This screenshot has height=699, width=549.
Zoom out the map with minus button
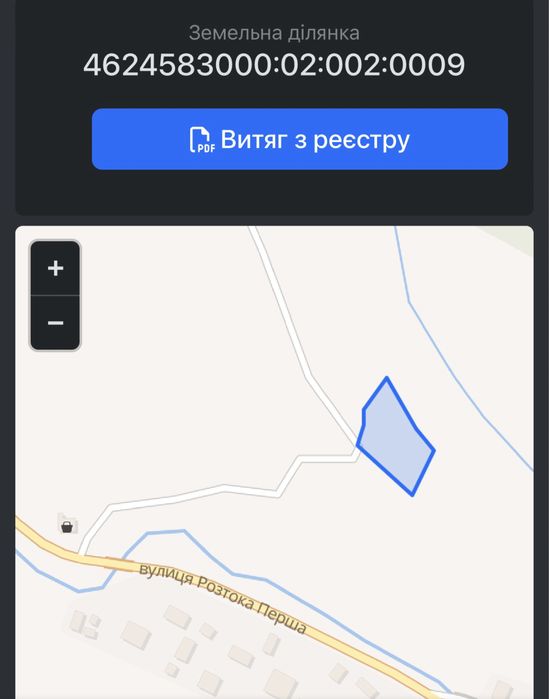tap(55, 322)
